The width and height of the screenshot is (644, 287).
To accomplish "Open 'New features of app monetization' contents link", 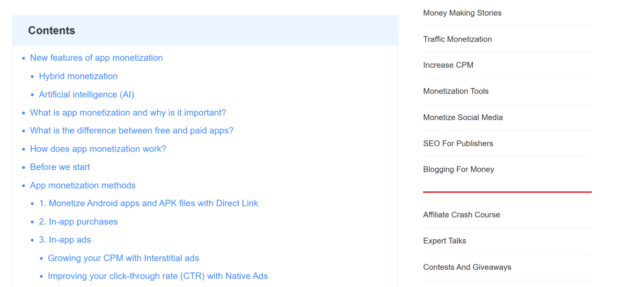I will (96, 58).
